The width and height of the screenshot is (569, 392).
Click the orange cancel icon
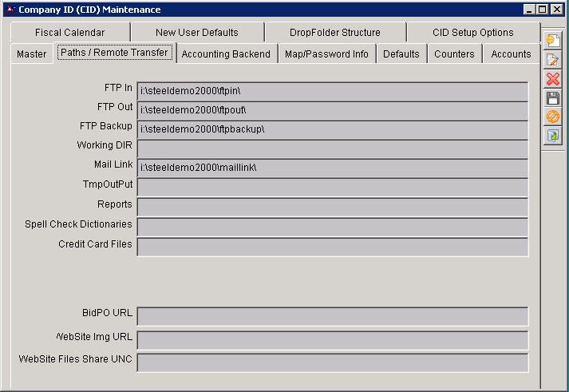point(552,117)
